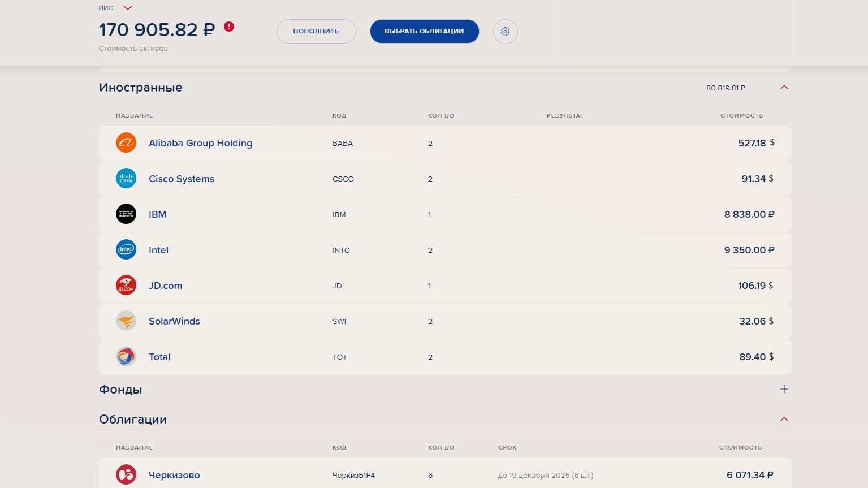Click the 8 838.00 ₽ IBM value
The height and width of the screenshot is (488, 868).
pos(749,214)
